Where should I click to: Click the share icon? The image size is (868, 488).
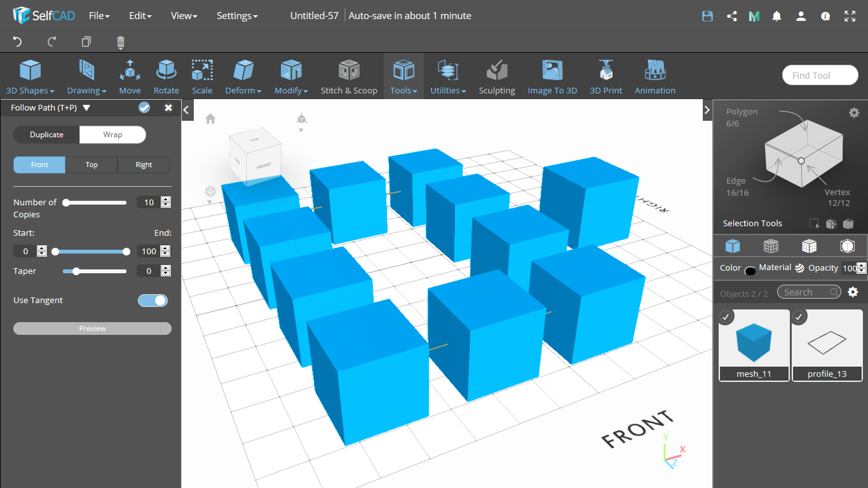pyautogui.click(x=731, y=16)
